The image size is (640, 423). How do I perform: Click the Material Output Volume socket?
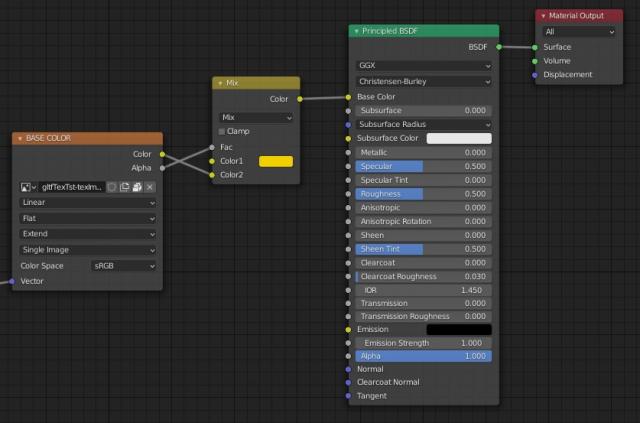point(535,61)
